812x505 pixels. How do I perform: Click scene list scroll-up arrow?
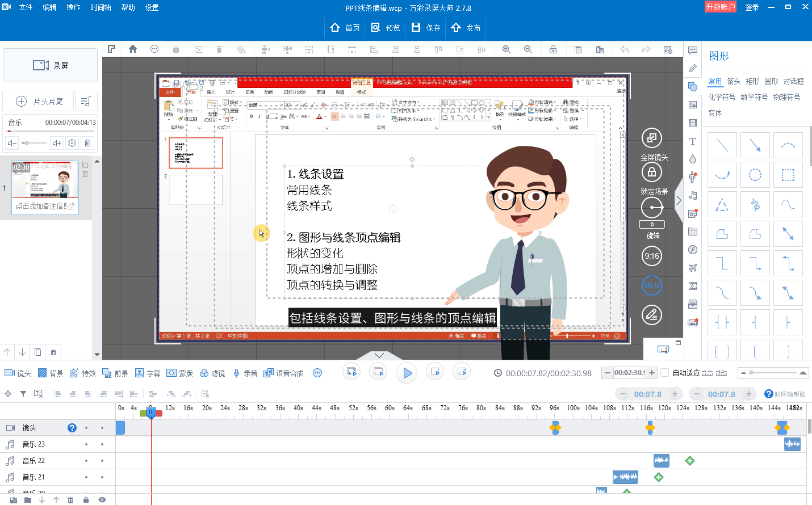97,161
